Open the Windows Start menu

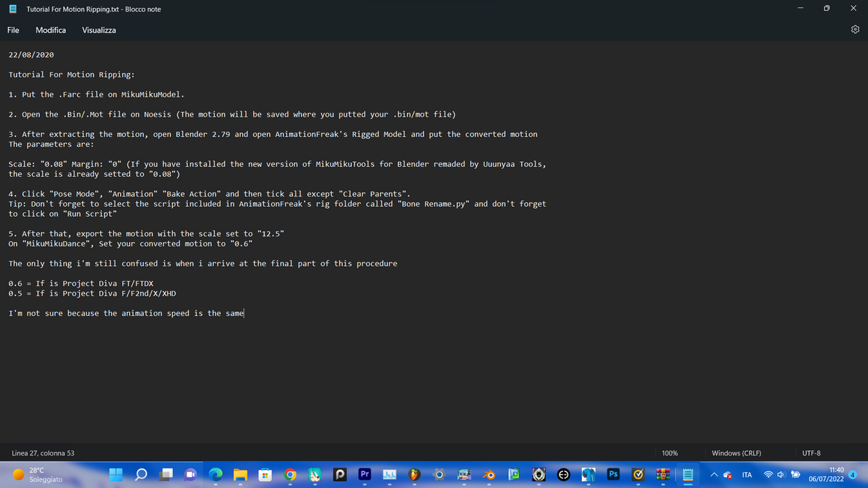(x=116, y=474)
